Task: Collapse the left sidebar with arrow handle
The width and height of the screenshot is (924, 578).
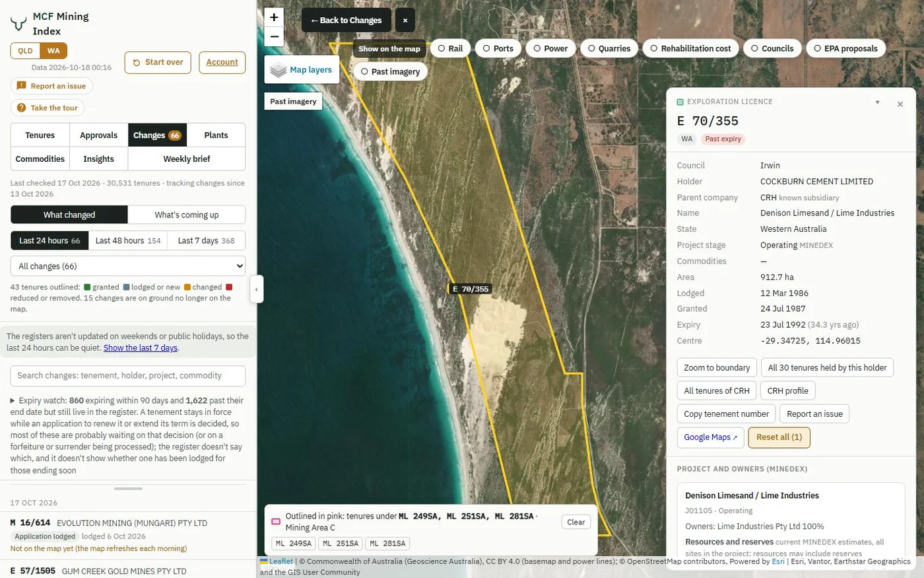Action: click(257, 289)
